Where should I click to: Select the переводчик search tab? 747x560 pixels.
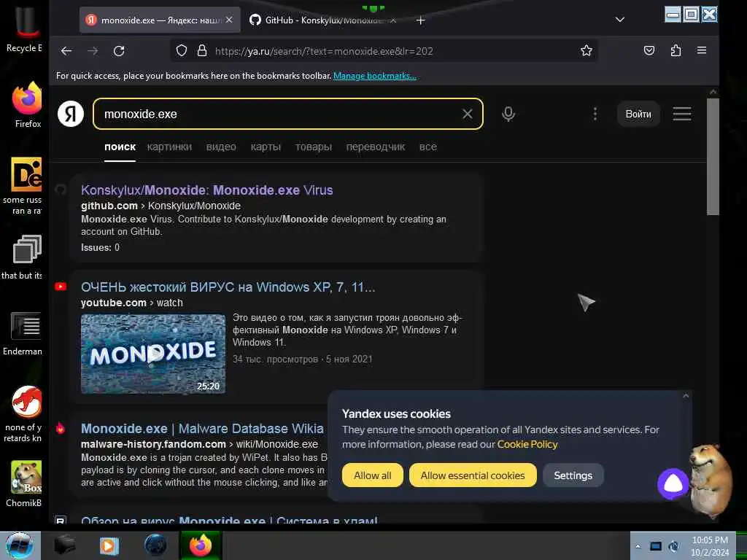click(376, 147)
